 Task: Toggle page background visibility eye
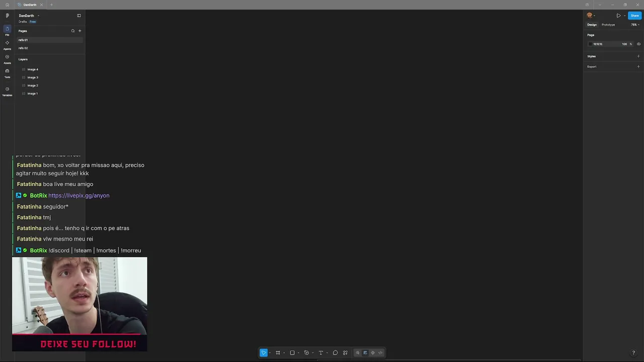(638, 44)
